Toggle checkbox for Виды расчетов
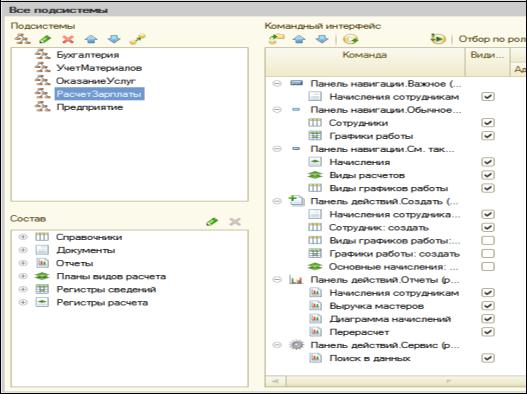Viewport: 527px width, 394px height. point(488,175)
